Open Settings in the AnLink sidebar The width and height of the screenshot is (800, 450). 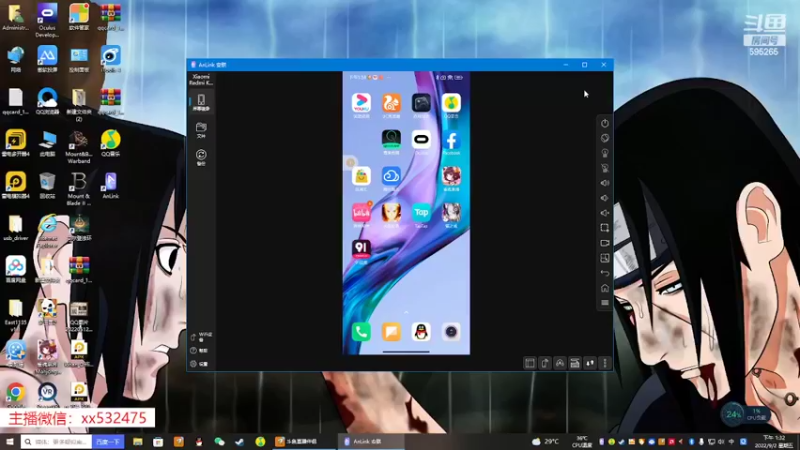(x=199, y=364)
